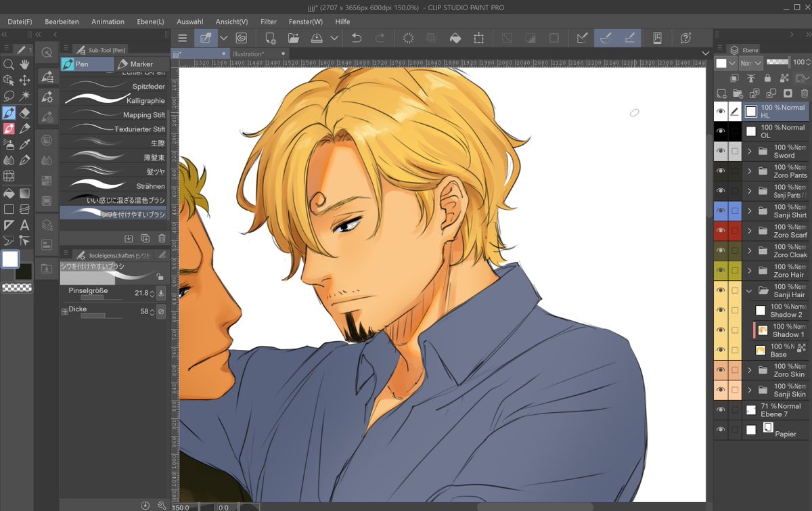Delete layer with the layer panel trash icon
The width and height of the screenshot is (812, 511).
[x=804, y=93]
